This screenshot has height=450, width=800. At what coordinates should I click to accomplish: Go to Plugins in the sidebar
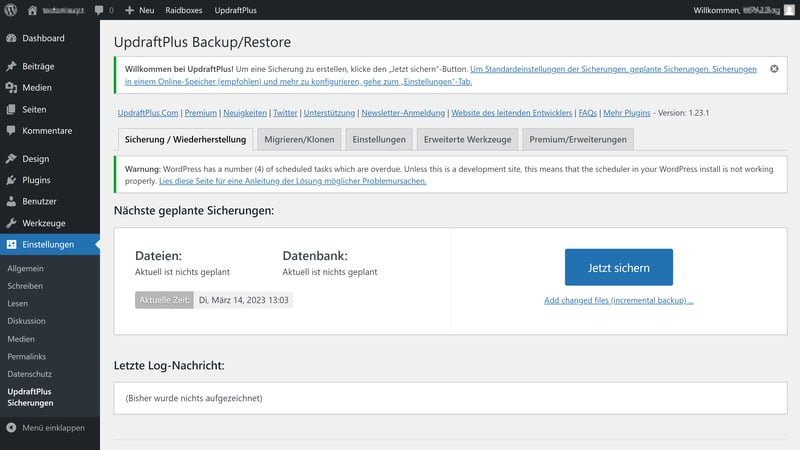click(x=37, y=180)
